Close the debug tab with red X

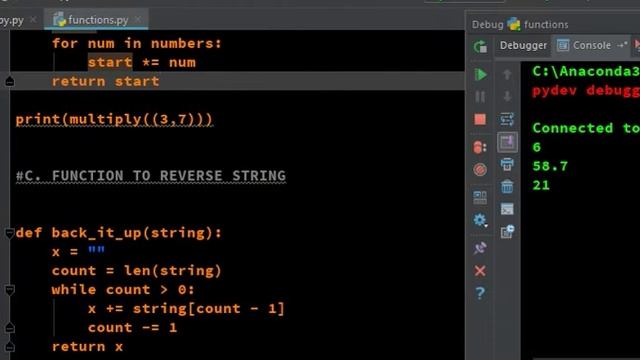(x=480, y=271)
